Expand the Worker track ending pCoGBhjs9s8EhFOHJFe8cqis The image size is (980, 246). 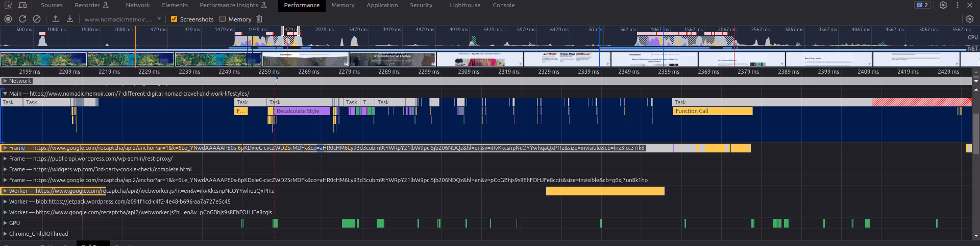click(x=5, y=212)
